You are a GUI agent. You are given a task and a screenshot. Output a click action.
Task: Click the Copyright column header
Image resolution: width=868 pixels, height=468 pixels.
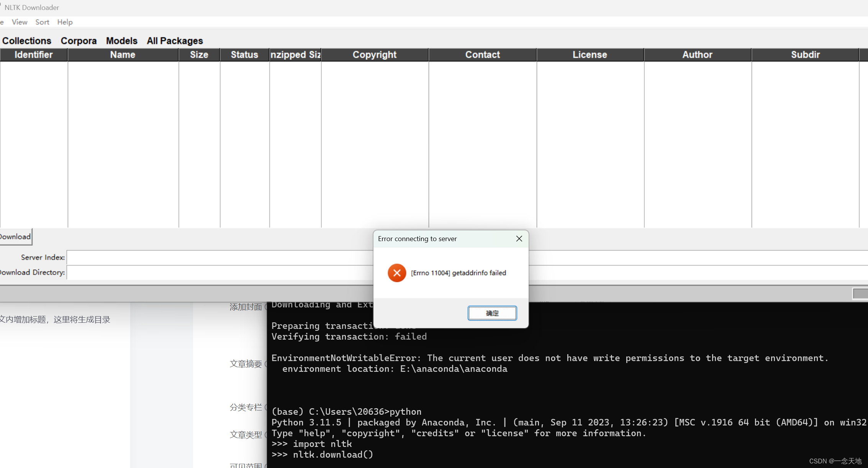pyautogui.click(x=375, y=55)
